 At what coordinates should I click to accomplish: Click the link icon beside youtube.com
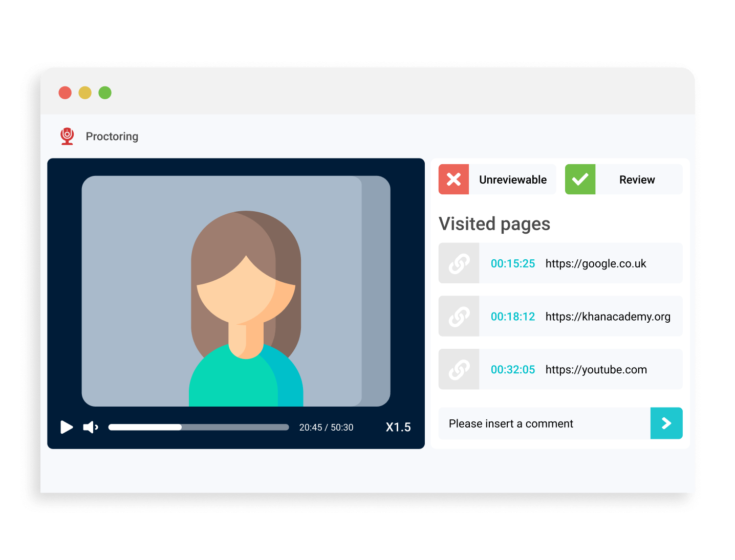(x=459, y=369)
